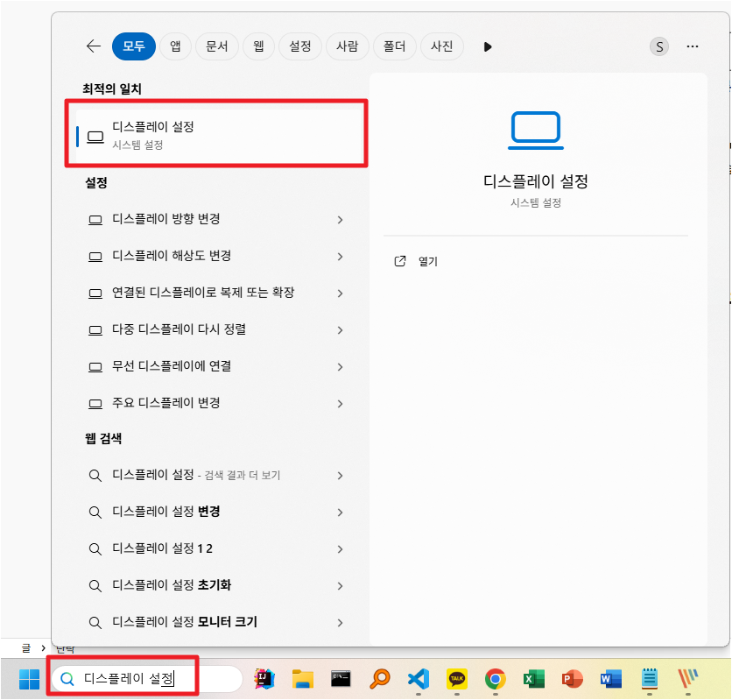Expand arrow for 다중 디스플레이 다시 정렬
This screenshot has width=732, height=700.
pos(340,330)
